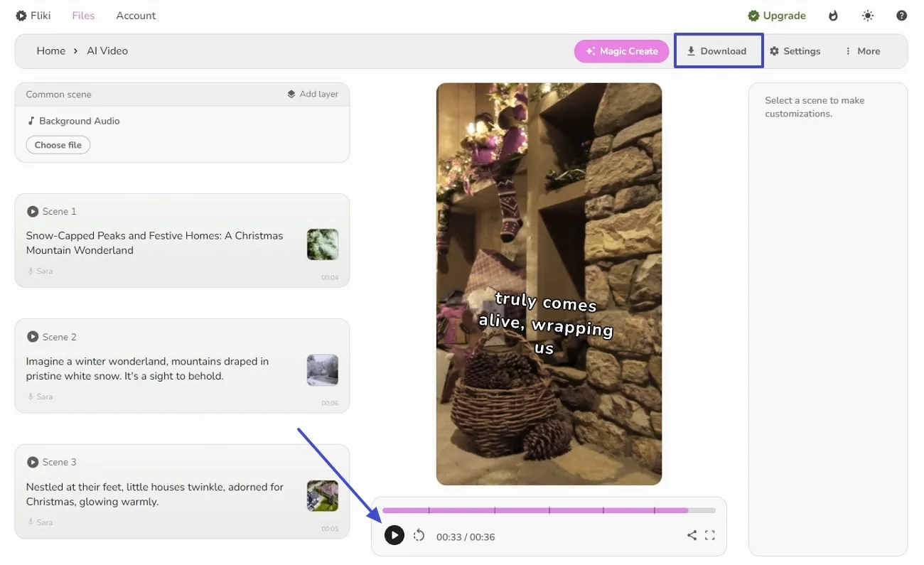
Task: Open the Add layer options
Action: pyautogui.click(x=313, y=94)
